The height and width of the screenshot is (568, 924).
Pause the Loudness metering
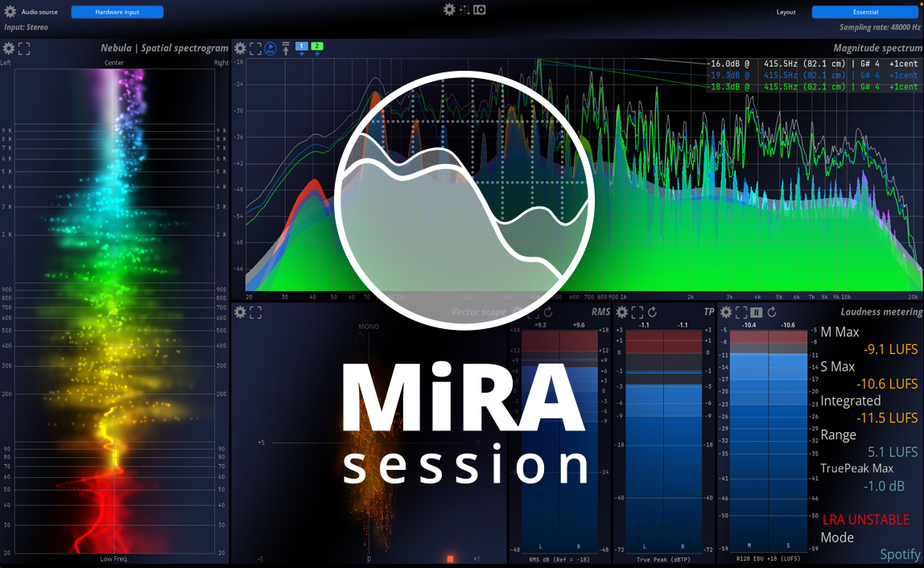756,312
